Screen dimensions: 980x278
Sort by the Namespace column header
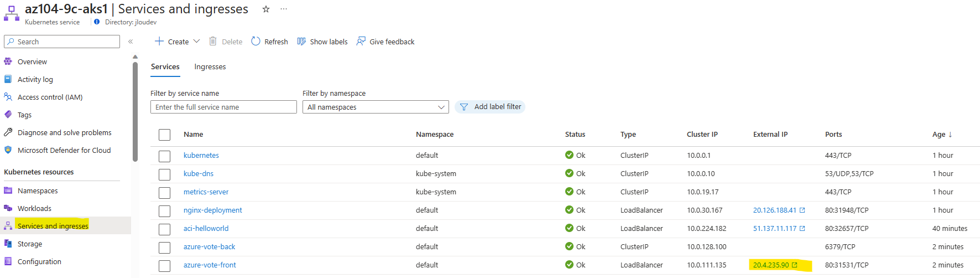tap(435, 134)
